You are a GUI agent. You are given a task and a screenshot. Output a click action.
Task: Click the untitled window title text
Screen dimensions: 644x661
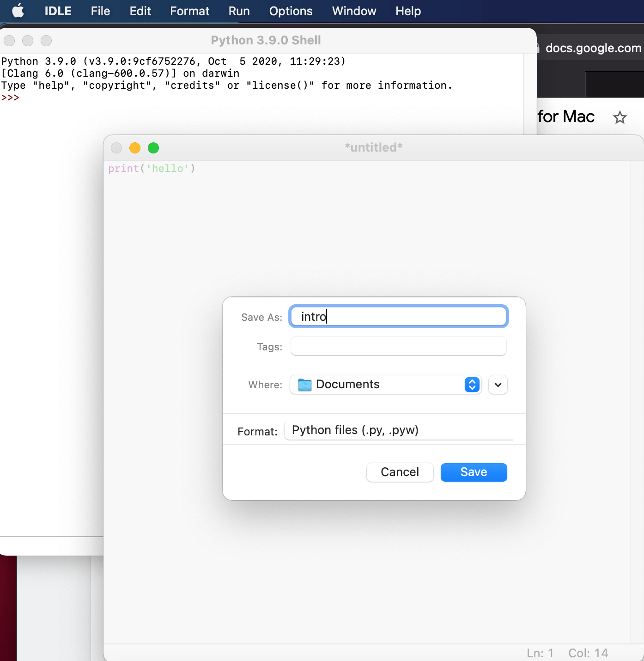pos(374,147)
